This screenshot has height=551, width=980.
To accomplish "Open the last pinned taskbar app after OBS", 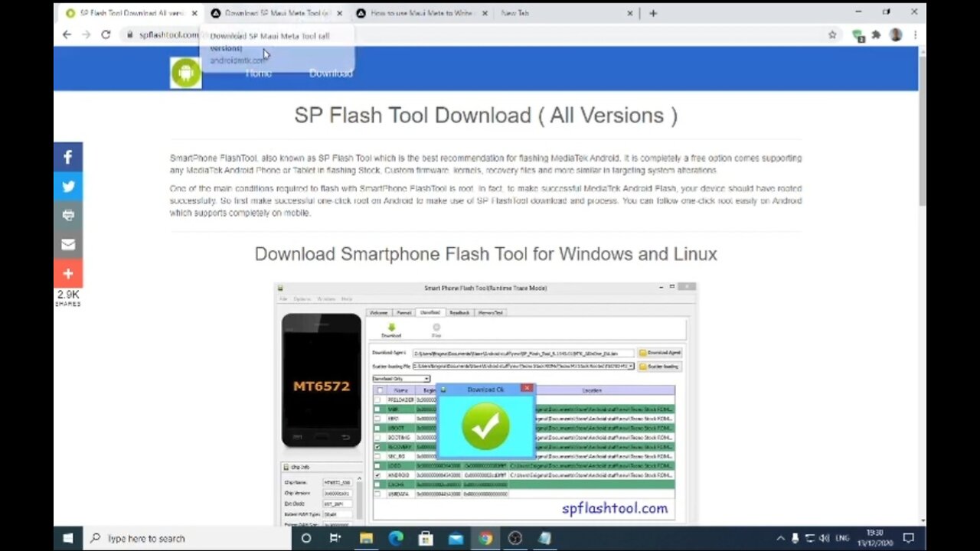I will (x=544, y=538).
